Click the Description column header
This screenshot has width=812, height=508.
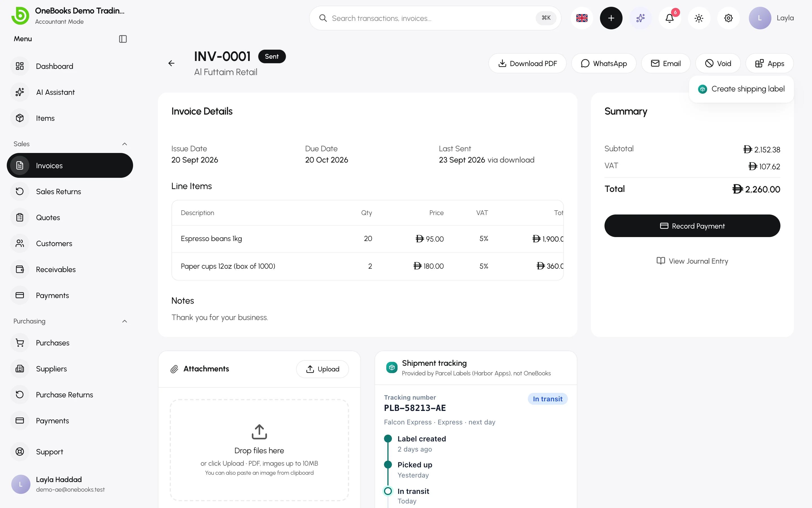197,213
